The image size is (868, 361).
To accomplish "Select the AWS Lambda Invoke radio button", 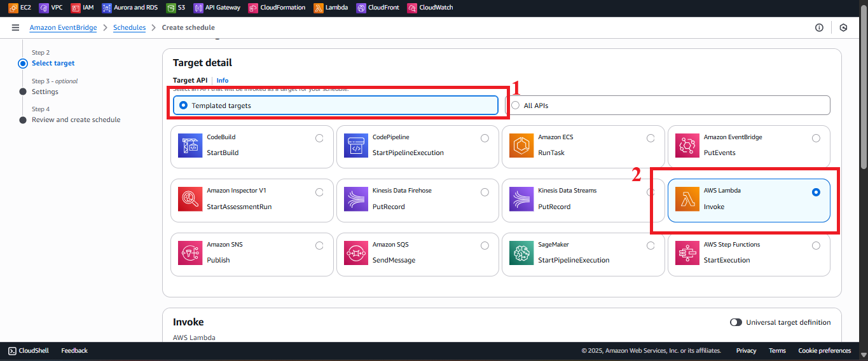I will pyautogui.click(x=816, y=192).
